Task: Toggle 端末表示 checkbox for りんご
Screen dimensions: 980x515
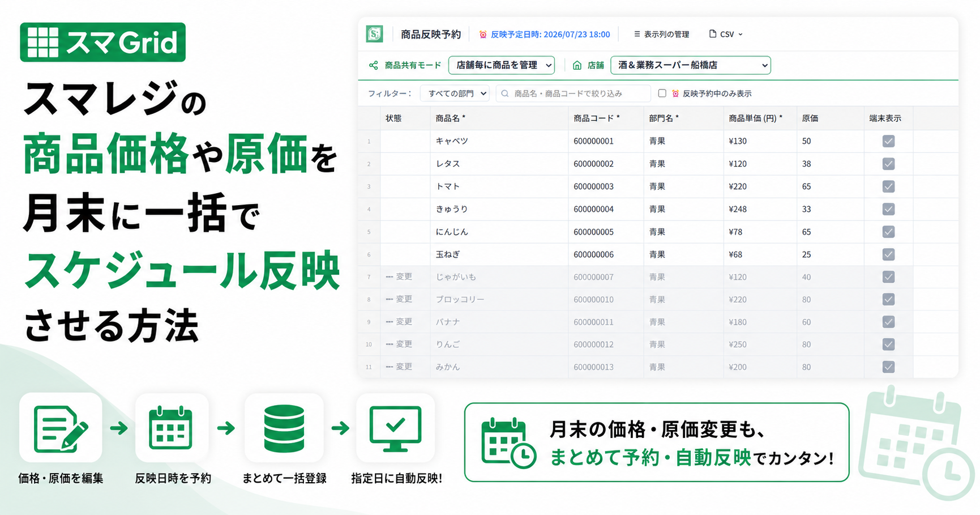Action: (888, 344)
